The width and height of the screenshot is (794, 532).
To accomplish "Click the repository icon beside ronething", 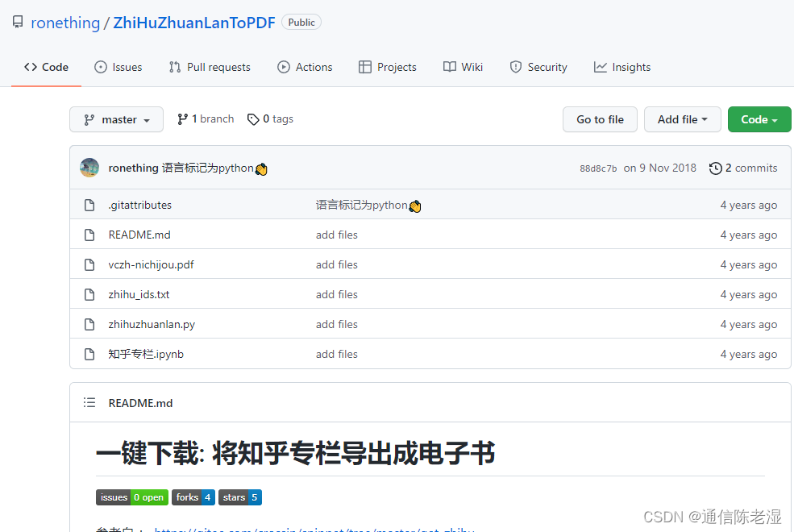I will click(18, 23).
